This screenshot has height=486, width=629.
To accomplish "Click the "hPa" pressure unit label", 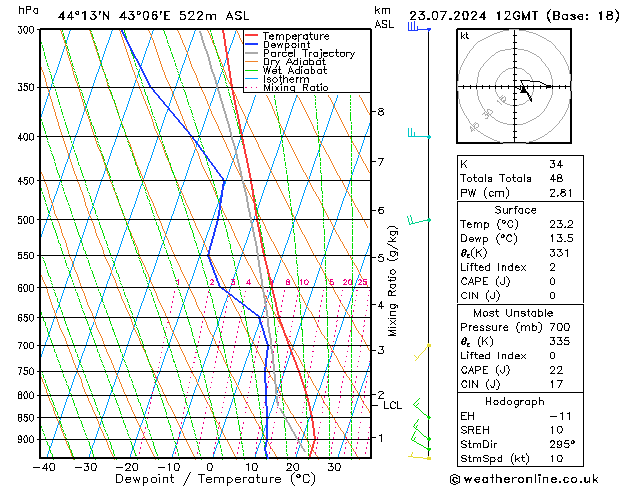I will tap(28, 11).
